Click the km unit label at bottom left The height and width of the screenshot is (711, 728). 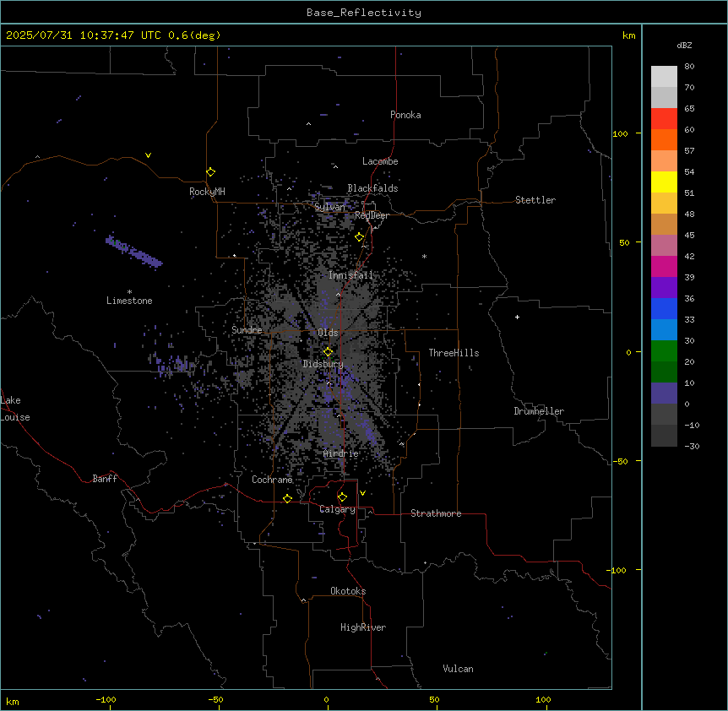click(13, 701)
